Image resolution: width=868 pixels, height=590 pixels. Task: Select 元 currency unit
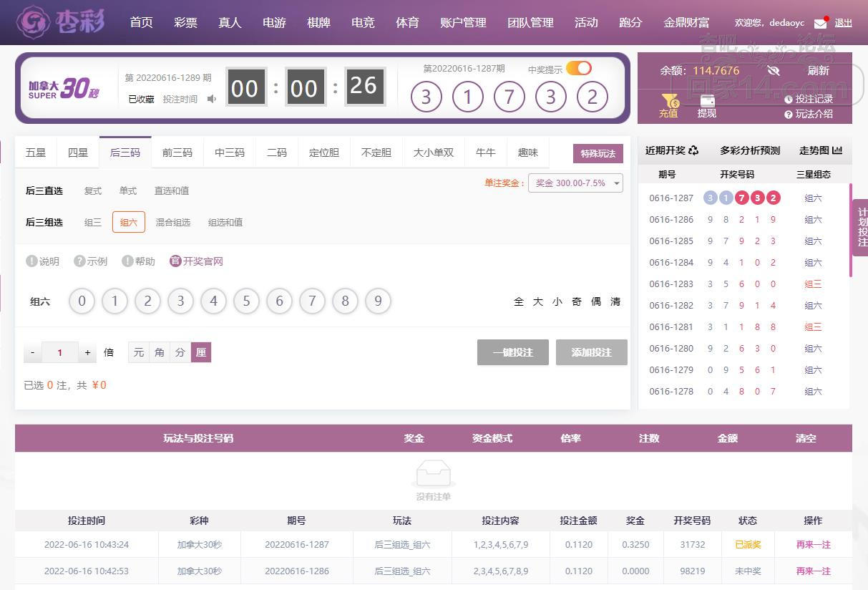tap(139, 352)
